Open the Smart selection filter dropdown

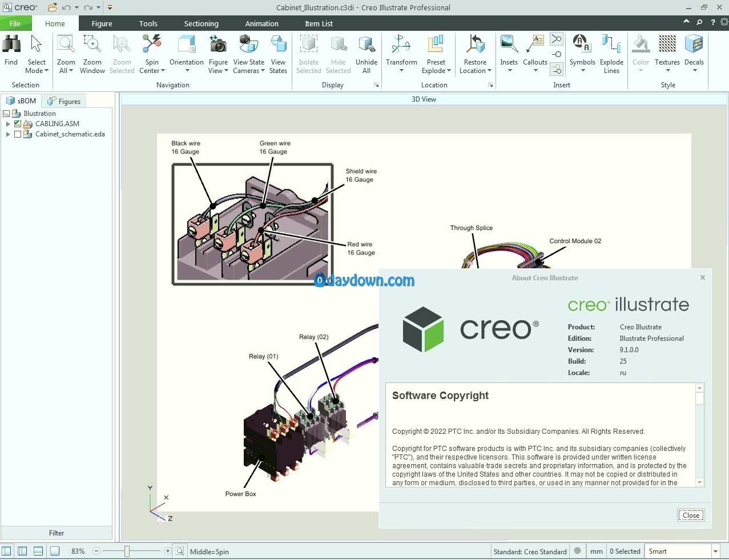pos(715,551)
